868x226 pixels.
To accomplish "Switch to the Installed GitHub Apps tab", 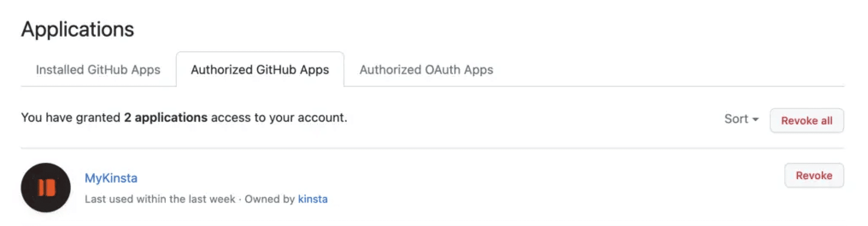I will [98, 70].
